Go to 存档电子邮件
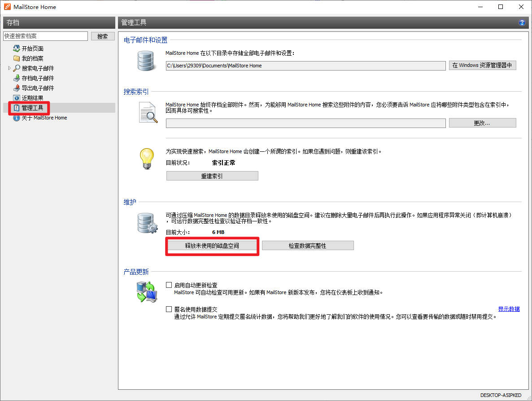 38,78
